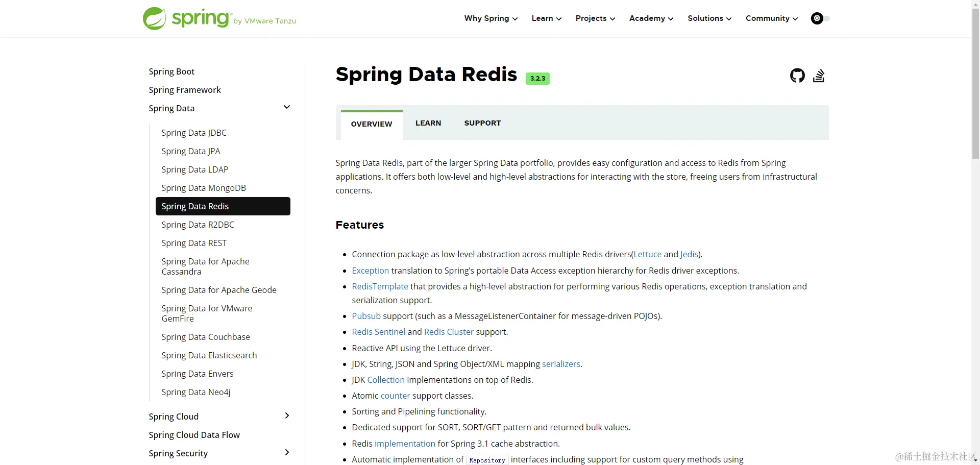Click the Spring Cloud sidebar label
This screenshot has width=980, height=465.
click(174, 417)
